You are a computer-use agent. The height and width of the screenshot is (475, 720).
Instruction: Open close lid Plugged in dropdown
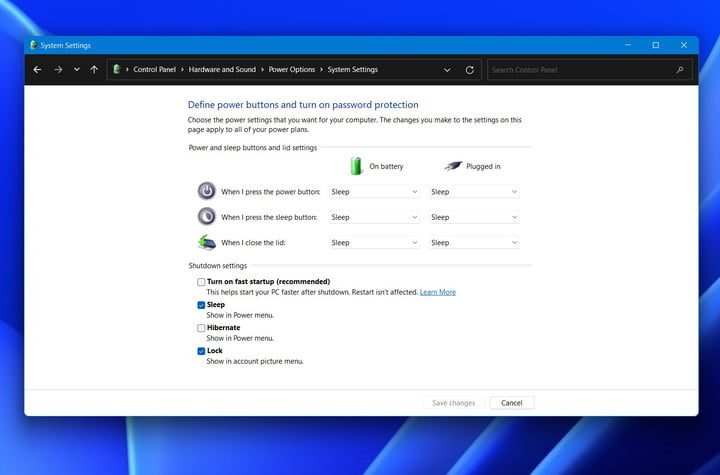click(474, 243)
